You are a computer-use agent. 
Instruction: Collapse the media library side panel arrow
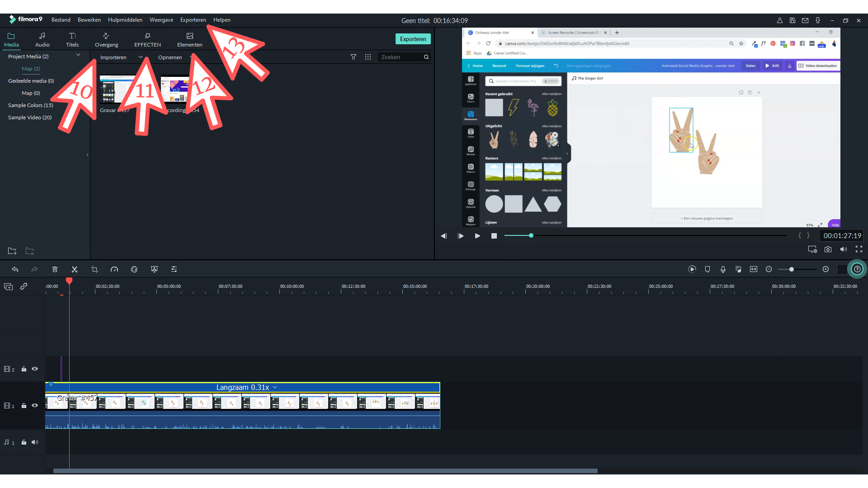click(87, 155)
